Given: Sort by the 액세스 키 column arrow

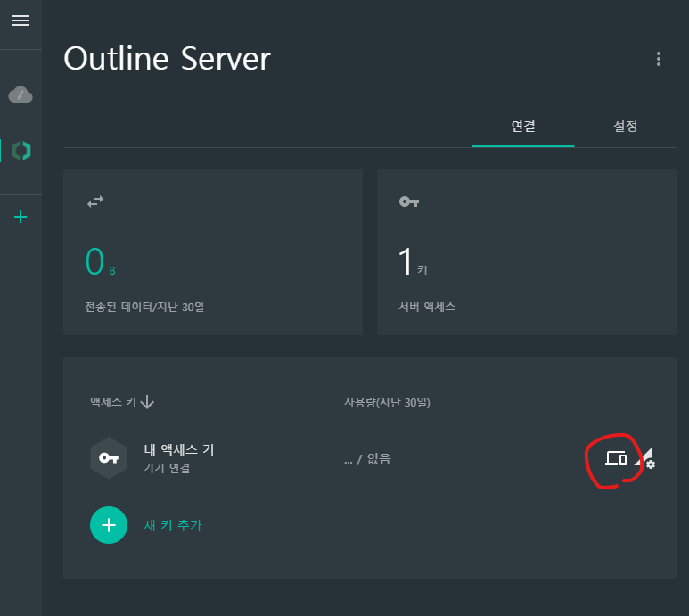Looking at the screenshot, I should (x=147, y=402).
